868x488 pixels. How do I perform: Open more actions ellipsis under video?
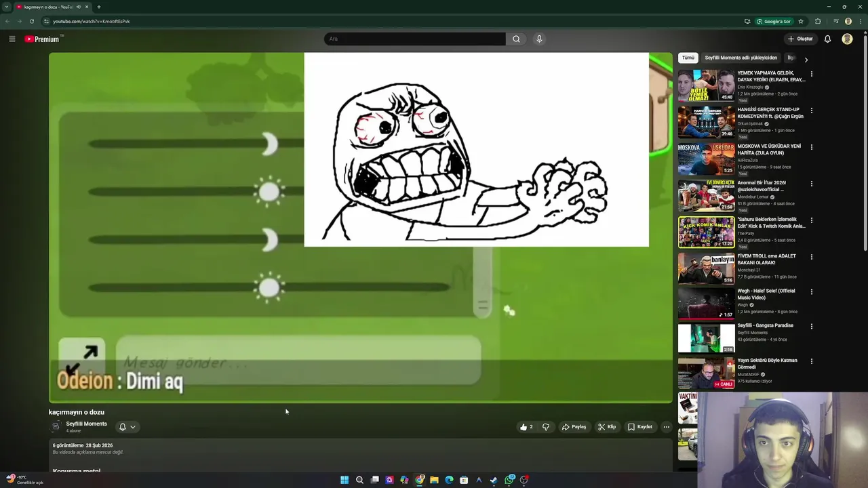[x=667, y=427]
